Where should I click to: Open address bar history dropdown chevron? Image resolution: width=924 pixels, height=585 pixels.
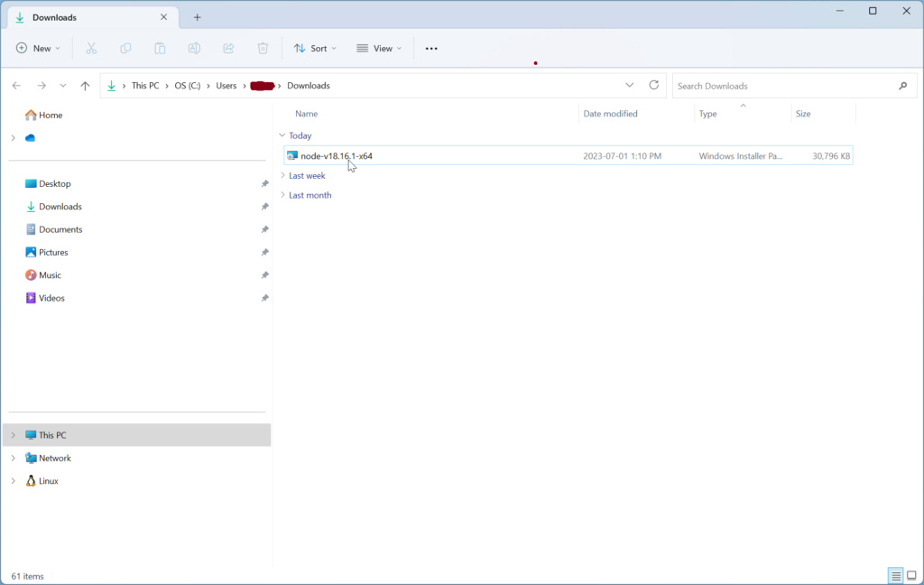629,85
